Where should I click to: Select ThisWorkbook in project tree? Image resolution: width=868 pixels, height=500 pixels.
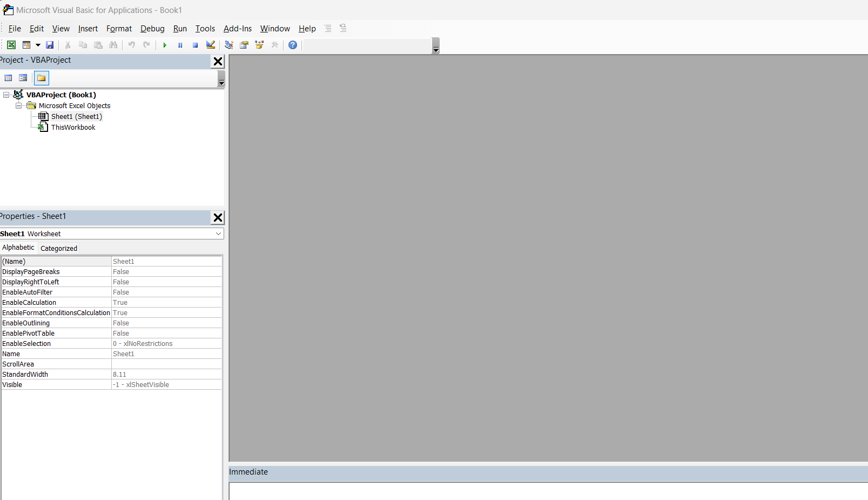coord(73,128)
